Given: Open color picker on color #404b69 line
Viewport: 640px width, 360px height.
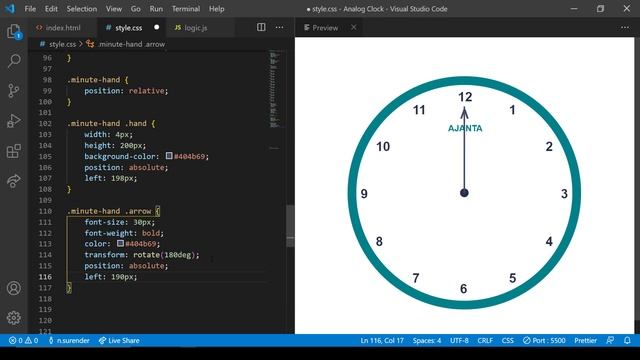Looking at the screenshot, I should 120,243.
